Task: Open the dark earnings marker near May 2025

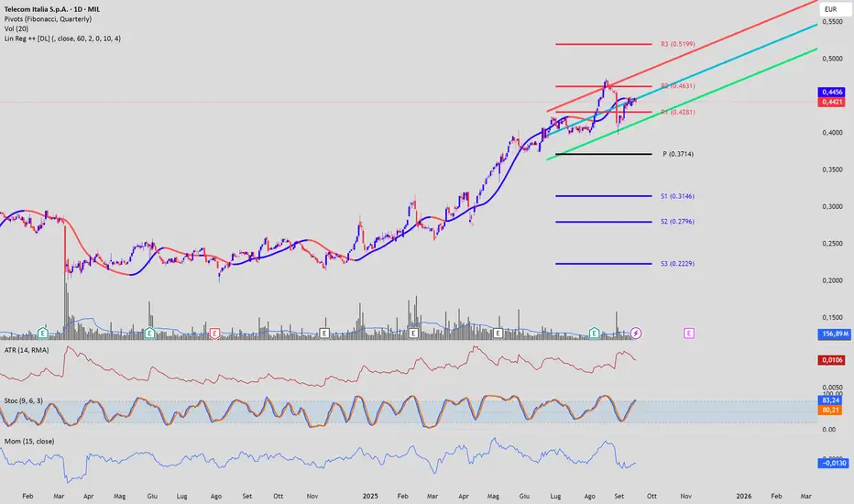Action: click(498, 333)
